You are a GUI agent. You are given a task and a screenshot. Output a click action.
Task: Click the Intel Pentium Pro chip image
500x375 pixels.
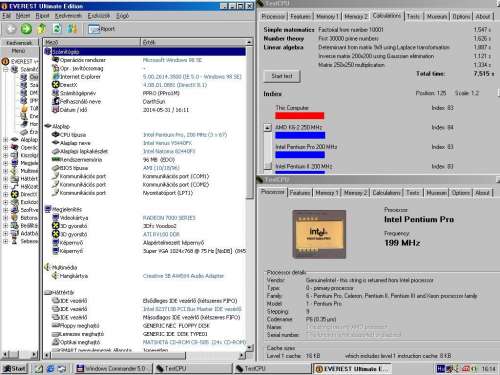319,234
